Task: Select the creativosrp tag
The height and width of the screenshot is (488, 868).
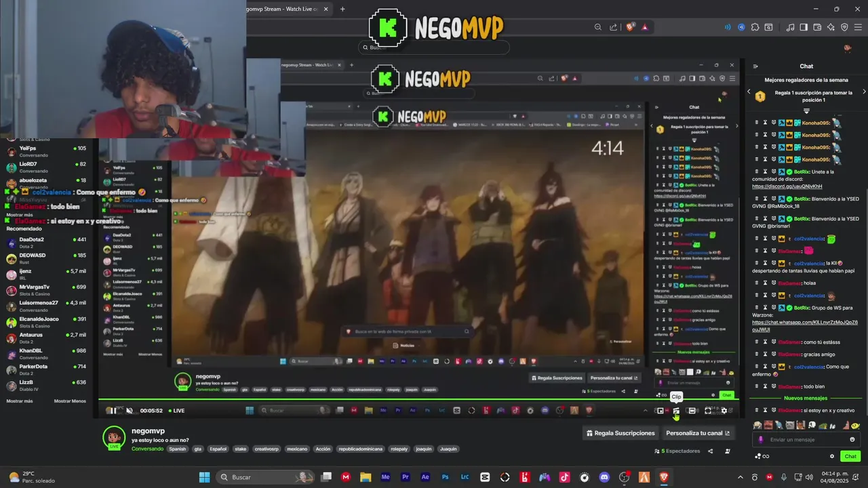Action: pos(267,449)
